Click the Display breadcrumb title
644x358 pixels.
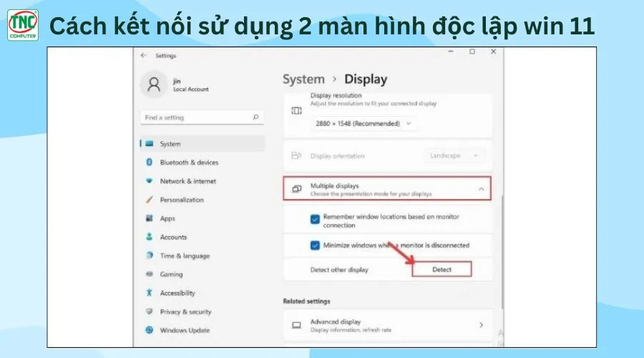pos(366,79)
